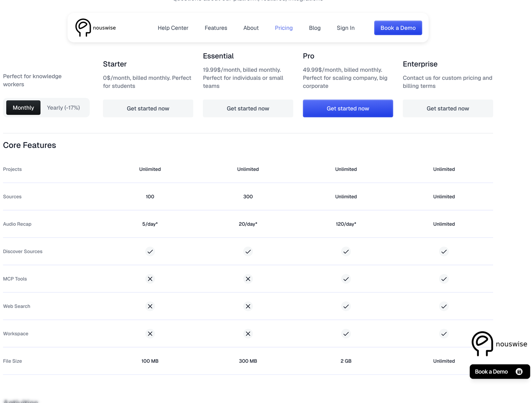This screenshot has height=403, width=532.
Task: Click the X icon for Web Search under Starter
Action: [150, 306]
